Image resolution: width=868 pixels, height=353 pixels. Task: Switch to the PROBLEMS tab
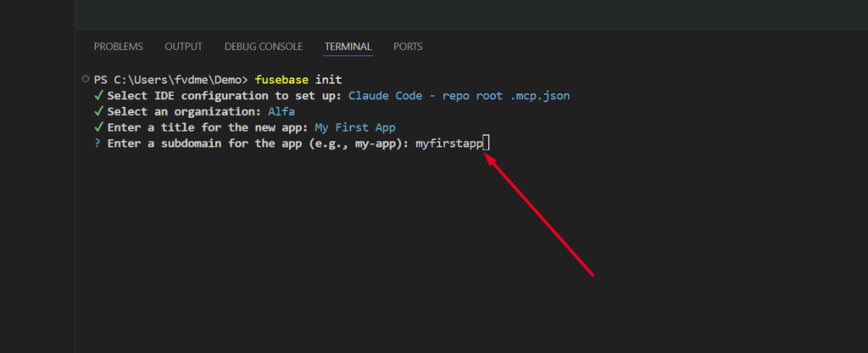pyautogui.click(x=118, y=47)
